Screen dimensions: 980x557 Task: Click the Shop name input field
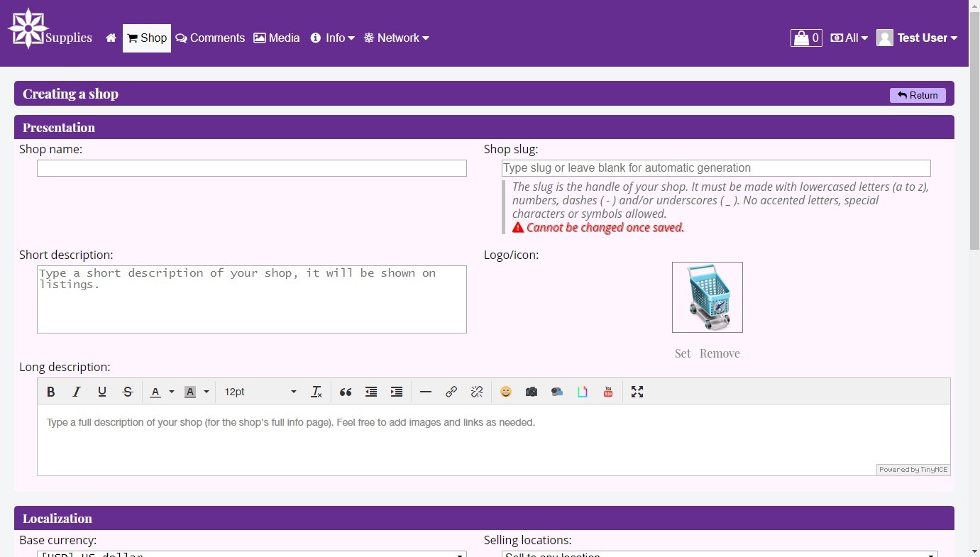tap(252, 168)
